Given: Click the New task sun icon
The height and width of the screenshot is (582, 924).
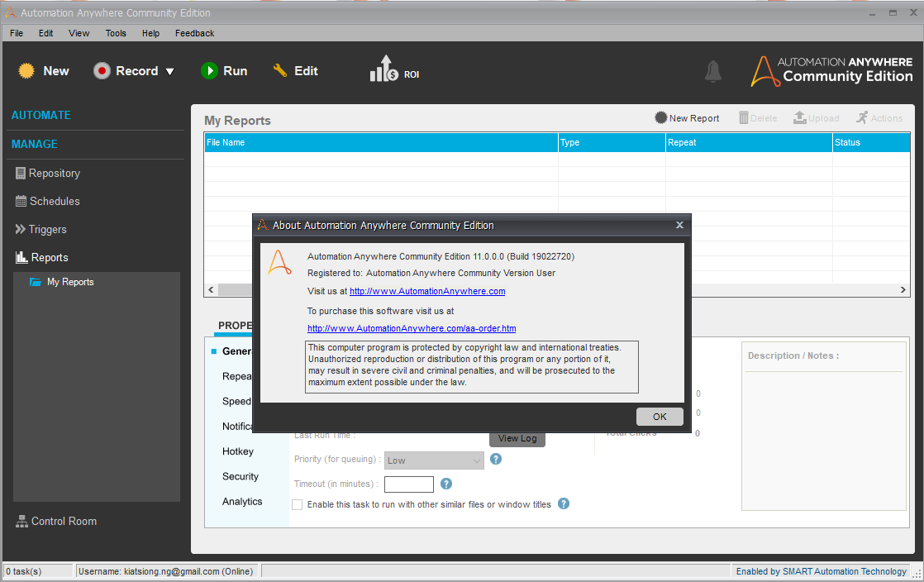Looking at the screenshot, I should pos(26,71).
